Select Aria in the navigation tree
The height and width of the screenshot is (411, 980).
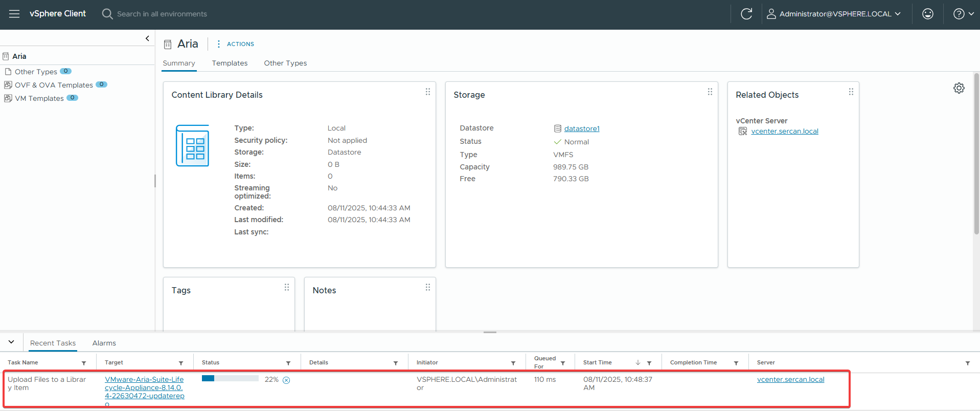[19, 56]
